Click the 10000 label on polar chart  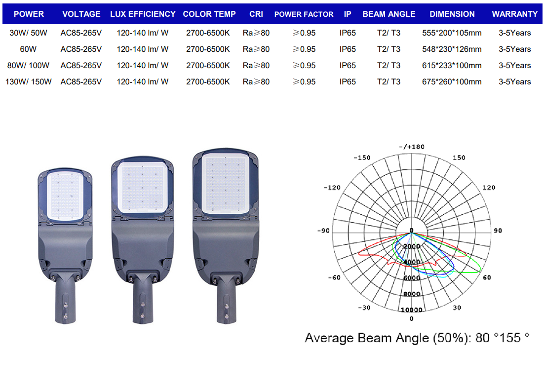point(411,310)
